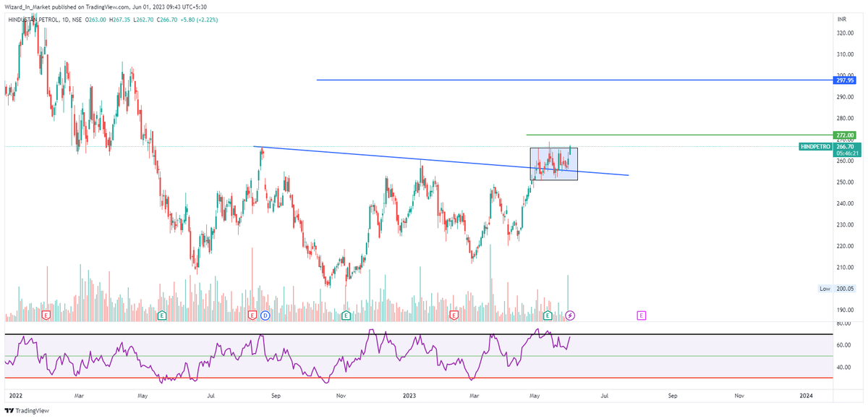Click the green earnings marker near November 2022
The width and height of the screenshot is (868, 419).
[x=346, y=316]
